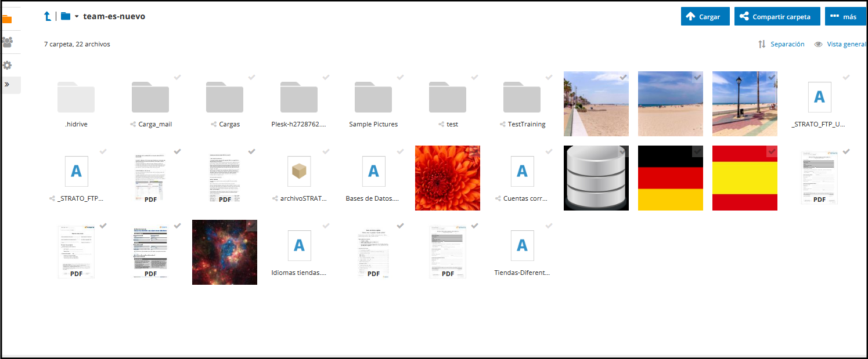This screenshot has height=359, width=868.
Task: Click Compartir carpeta to share the folder
Action: pyautogui.click(x=777, y=16)
